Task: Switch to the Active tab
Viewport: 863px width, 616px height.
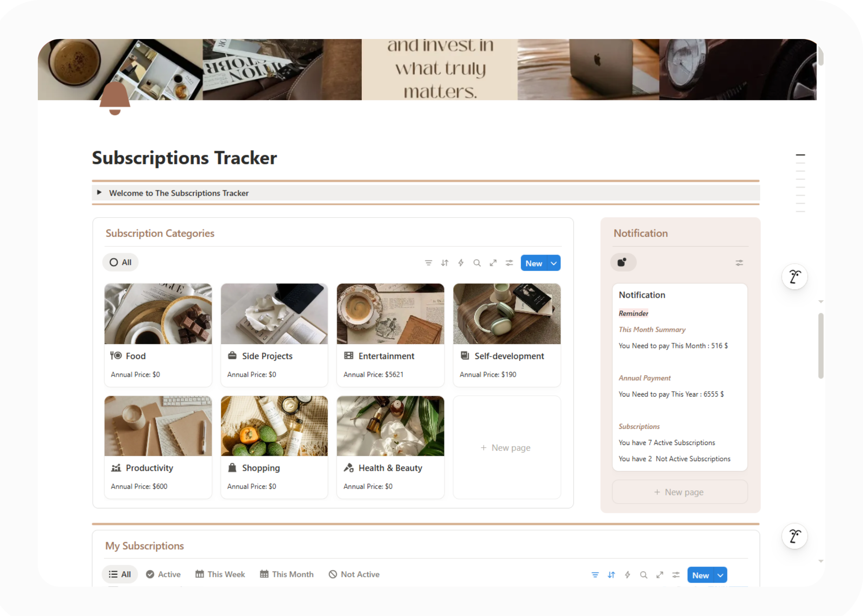Action: pos(163,575)
